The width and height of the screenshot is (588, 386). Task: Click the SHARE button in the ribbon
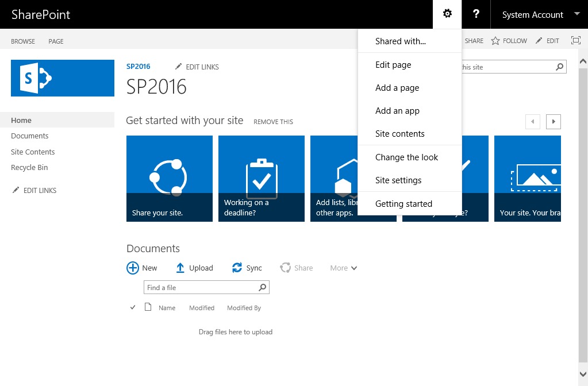tap(474, 41)
